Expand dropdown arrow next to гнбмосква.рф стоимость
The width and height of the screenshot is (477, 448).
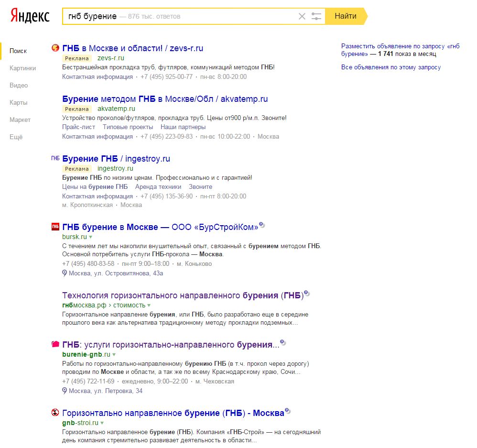(149, 305)
